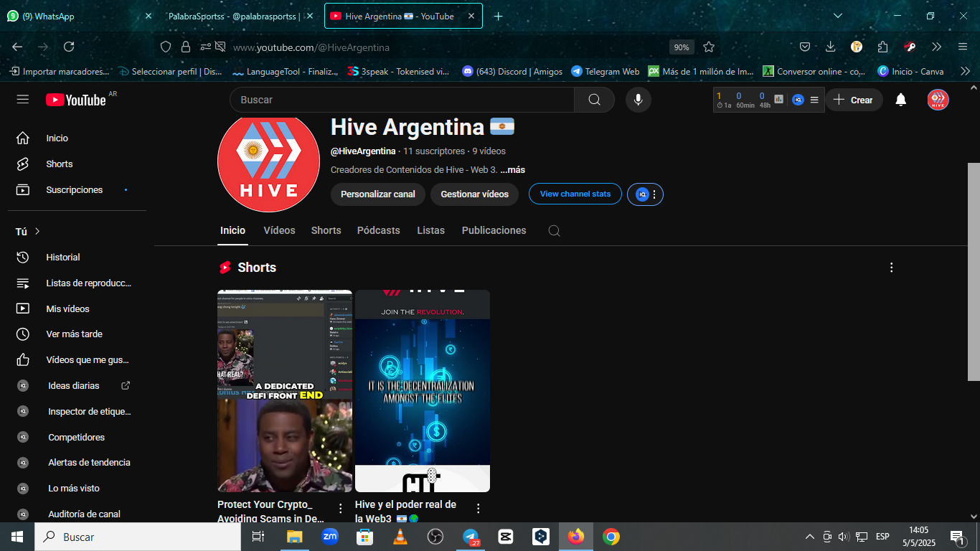This screenshot has height=551, width=980.
Task: Switch to the Shorts channel tab
Action: (326, 230)
